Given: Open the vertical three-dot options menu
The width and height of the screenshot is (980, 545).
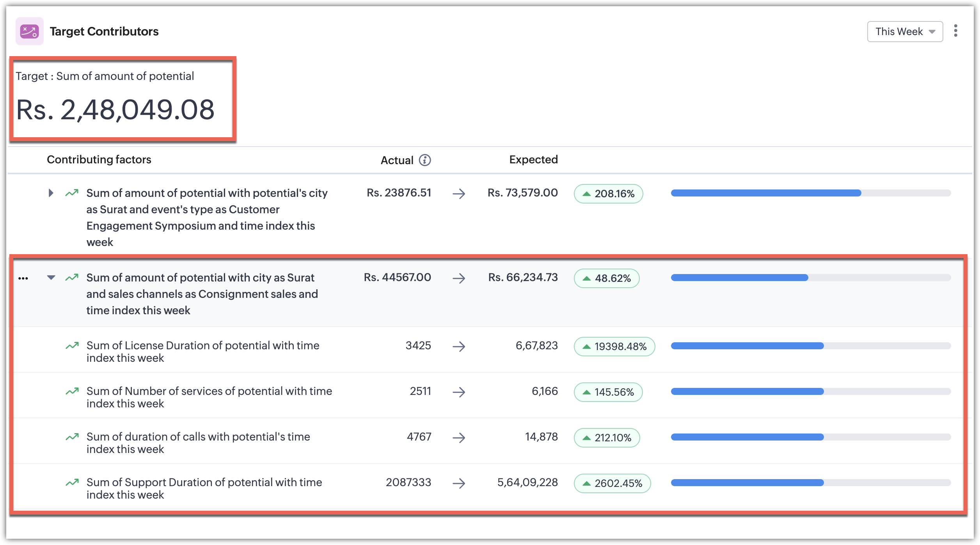Looking at the screenshot, I should [x=955, y=31].
